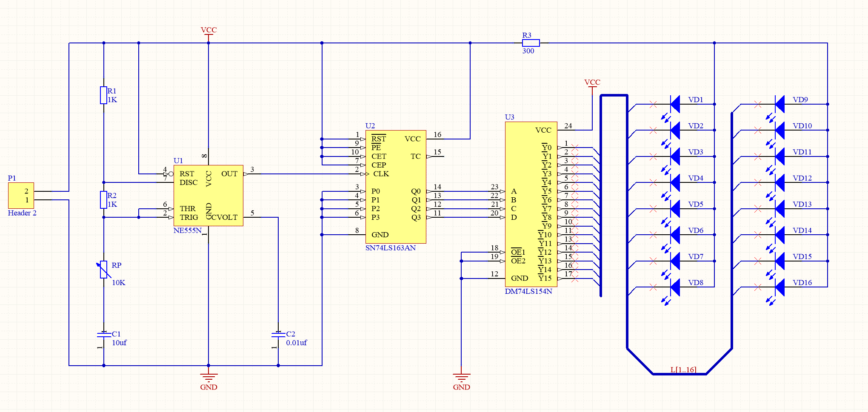868x412 pixels.
Task: Click the DISC pin name in U1
Action: (188, 182)
